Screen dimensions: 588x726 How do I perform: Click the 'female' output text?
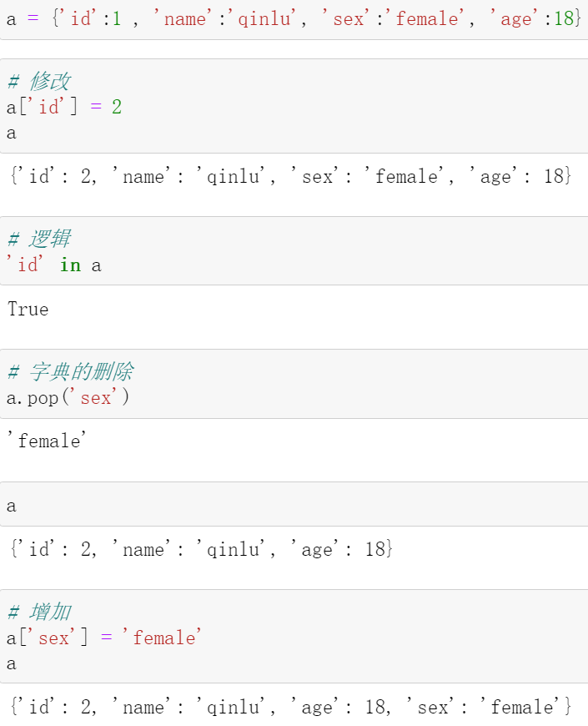pos(47,441)
